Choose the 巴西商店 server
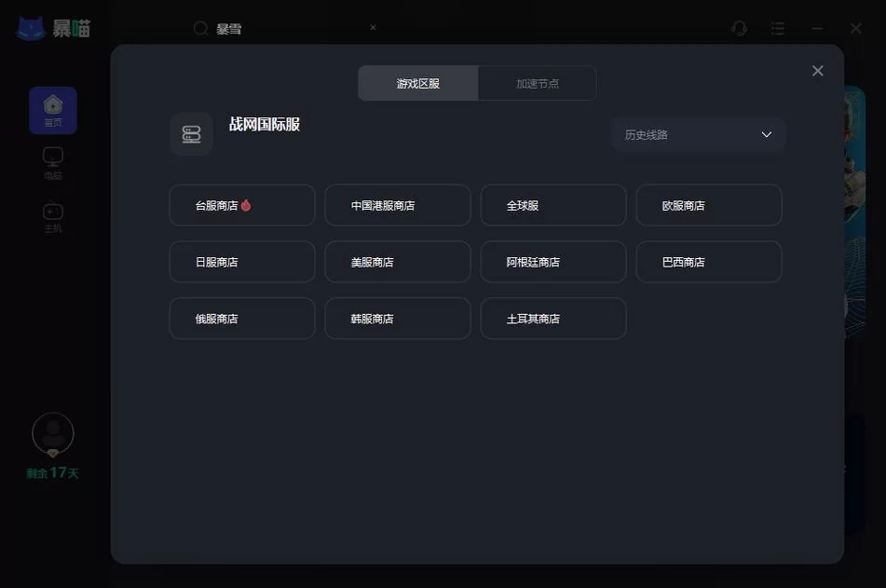This screenshot has width=886, height=588. [x=709, y=262]
